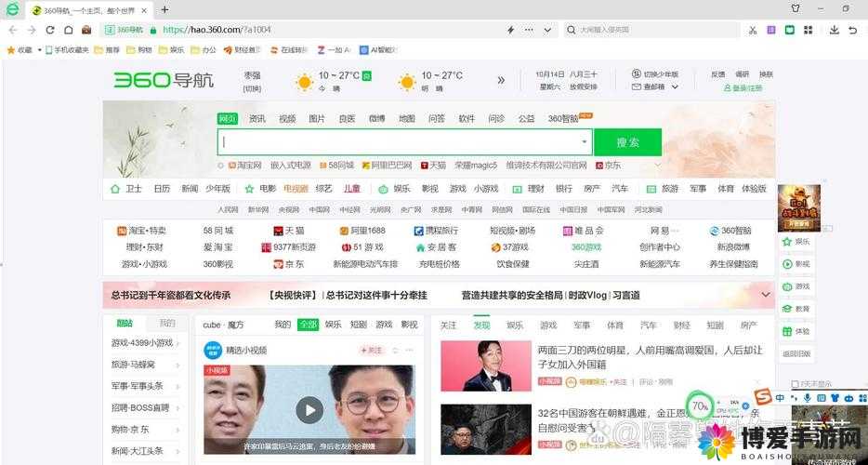Expand the 军事·军事头条 row arrow
The width and height of the screenshot is (868, 465).
[178, 386]
